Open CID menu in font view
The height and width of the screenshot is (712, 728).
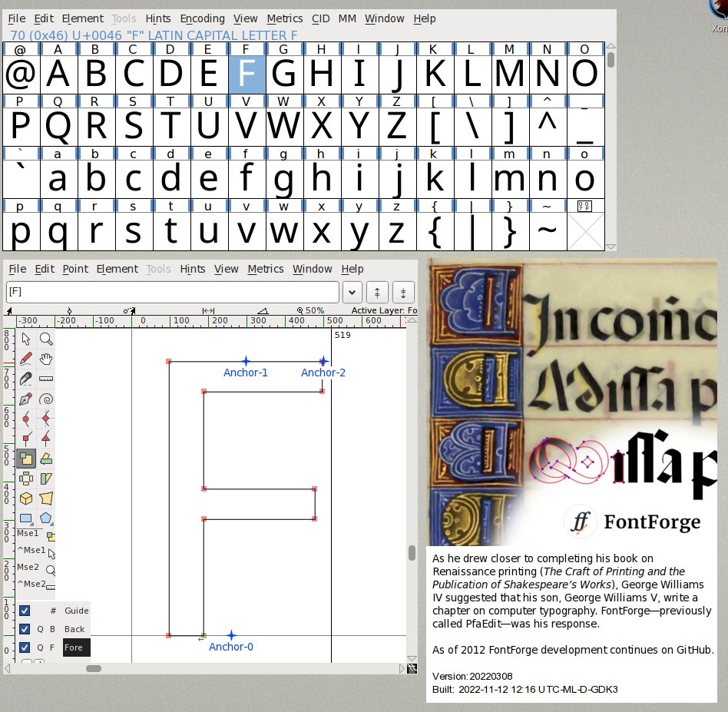point(321,18)
